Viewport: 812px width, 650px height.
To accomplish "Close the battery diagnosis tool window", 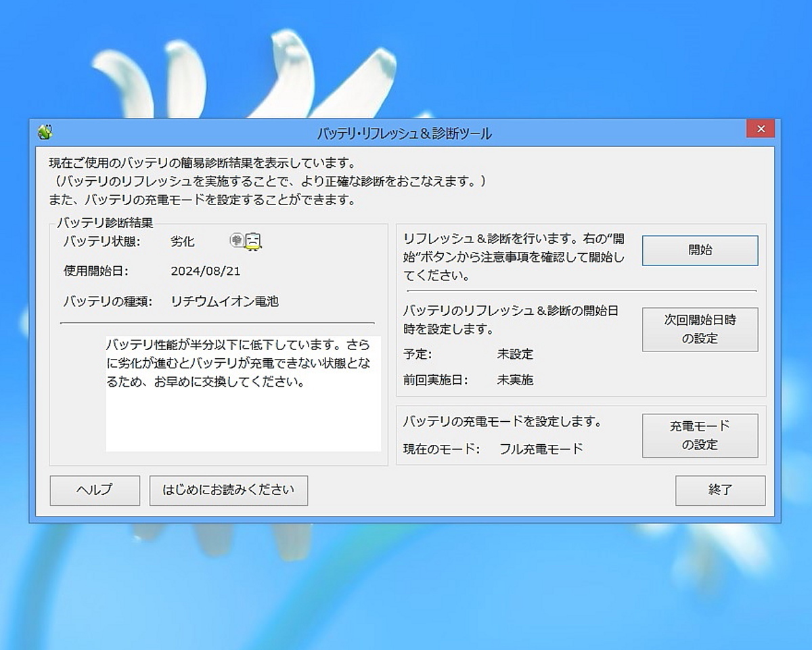I will (761, 129).
